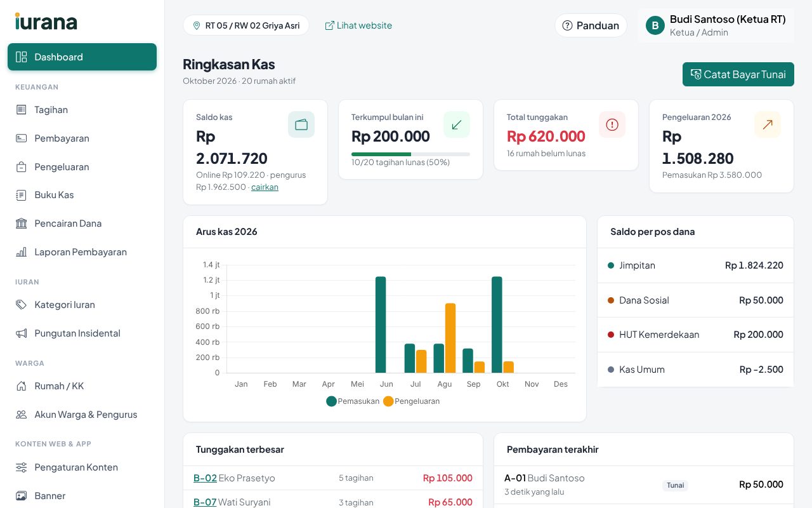Open the Pungutan Insidental menu item
The width and height of the screenshot is (812, 508).
click(x=82, y=333)
